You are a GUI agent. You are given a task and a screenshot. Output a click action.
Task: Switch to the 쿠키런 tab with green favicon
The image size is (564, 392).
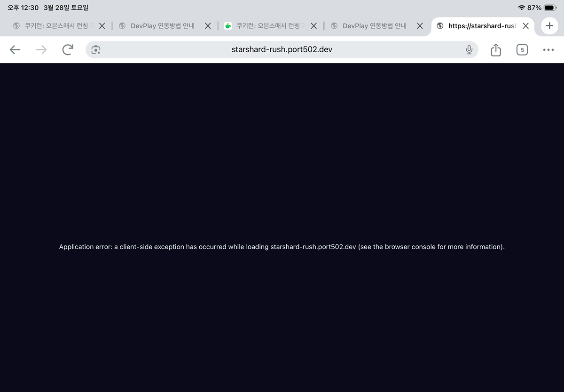click(268, 26)
